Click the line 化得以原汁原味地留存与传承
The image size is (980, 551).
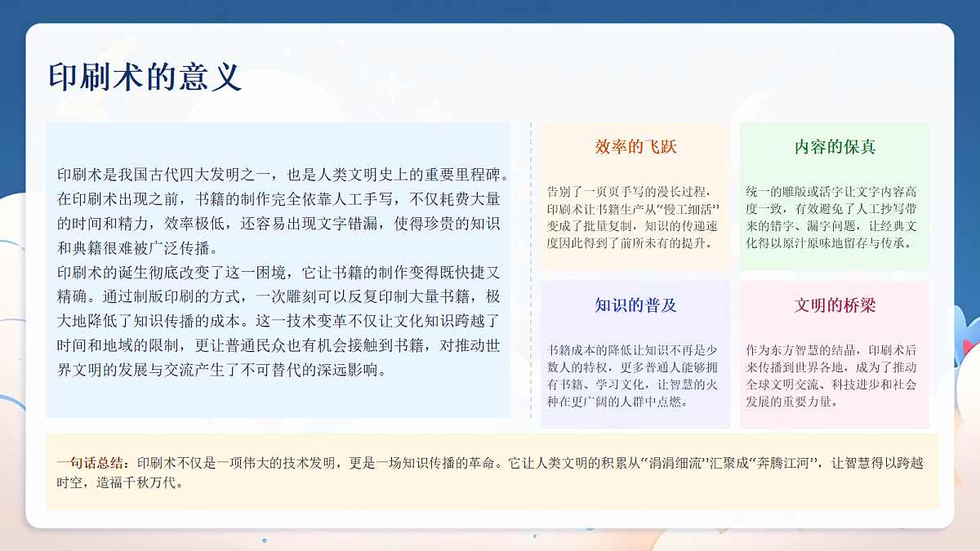pos(828,243)
